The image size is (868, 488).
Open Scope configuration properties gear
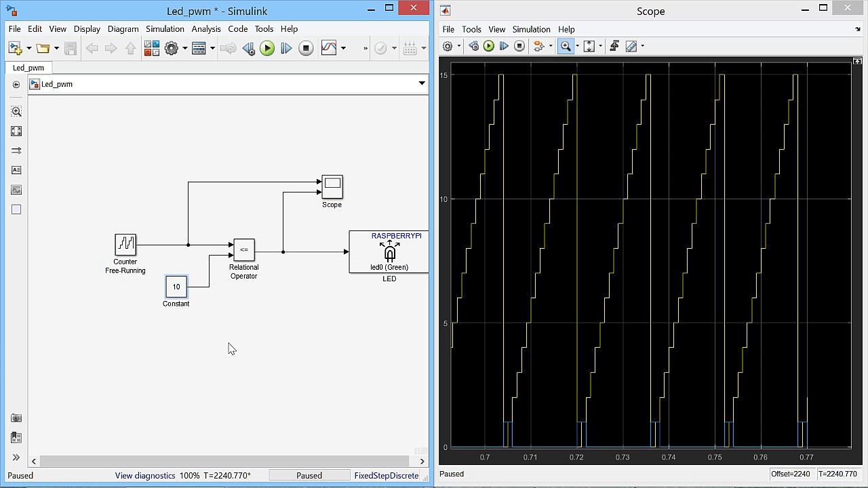(x=448, y=46)
